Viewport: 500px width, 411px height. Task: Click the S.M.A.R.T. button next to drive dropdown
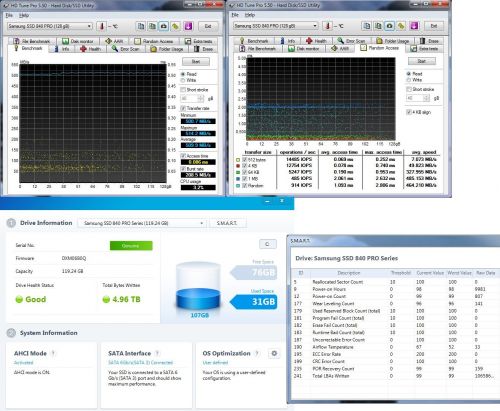(227, 223)
